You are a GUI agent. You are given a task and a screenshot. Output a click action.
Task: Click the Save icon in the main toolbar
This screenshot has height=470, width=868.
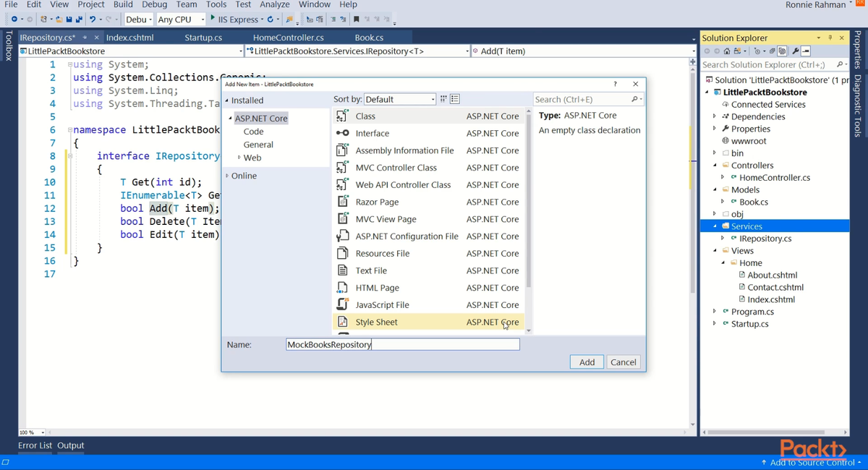point(69,20)
